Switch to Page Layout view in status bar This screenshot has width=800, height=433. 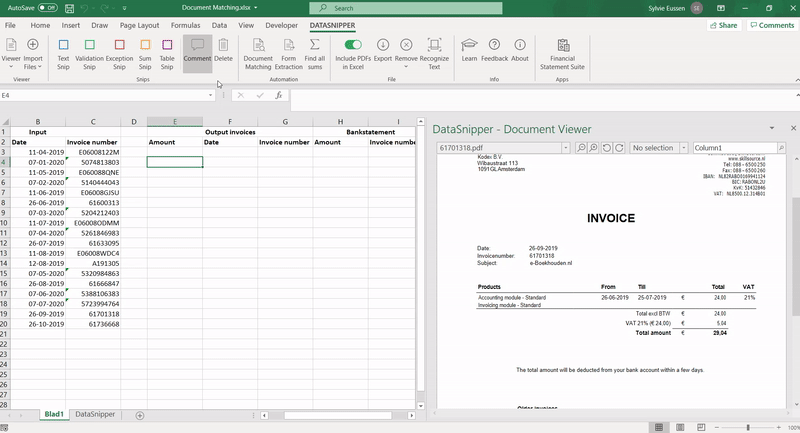(x=680, y=427)
